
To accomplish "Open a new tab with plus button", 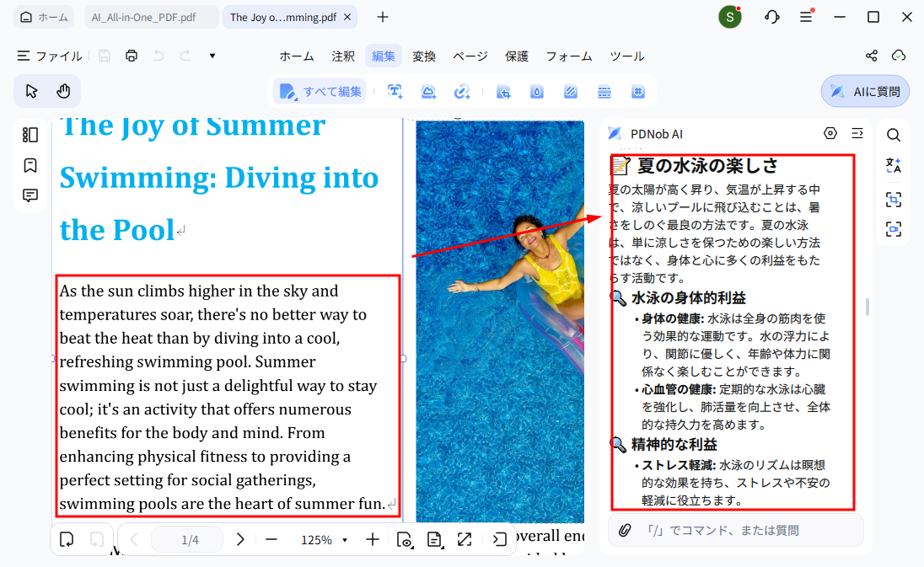I will point(383,17).
